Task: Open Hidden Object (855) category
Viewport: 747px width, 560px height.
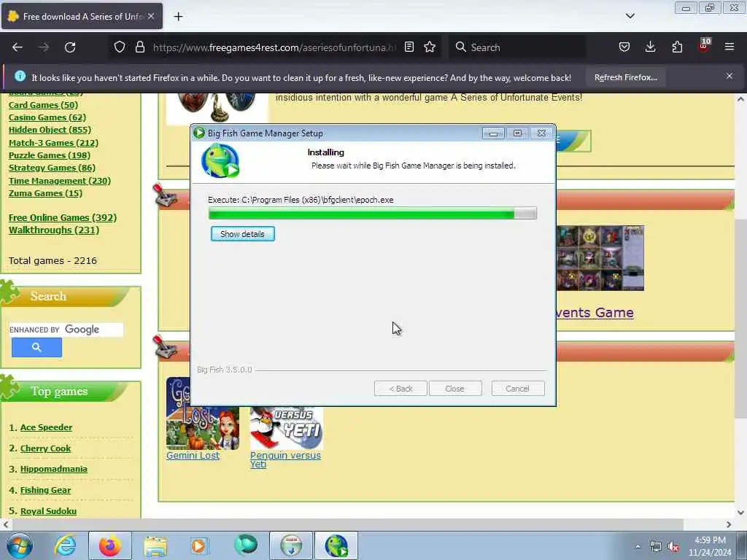Action: pyautogui.click(x=50, y=130)
